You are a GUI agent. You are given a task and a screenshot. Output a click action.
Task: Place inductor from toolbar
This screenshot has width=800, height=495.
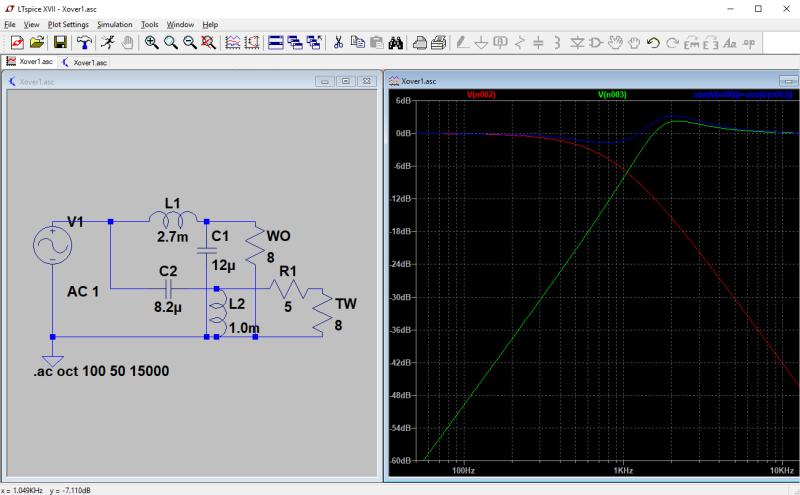pyautogui.click(x=557, y=42)
